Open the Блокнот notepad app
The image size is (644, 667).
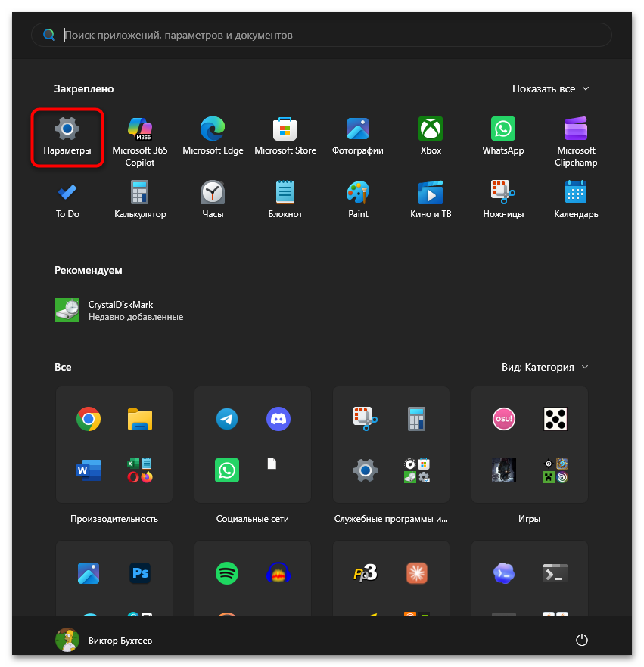pos(285,200)
